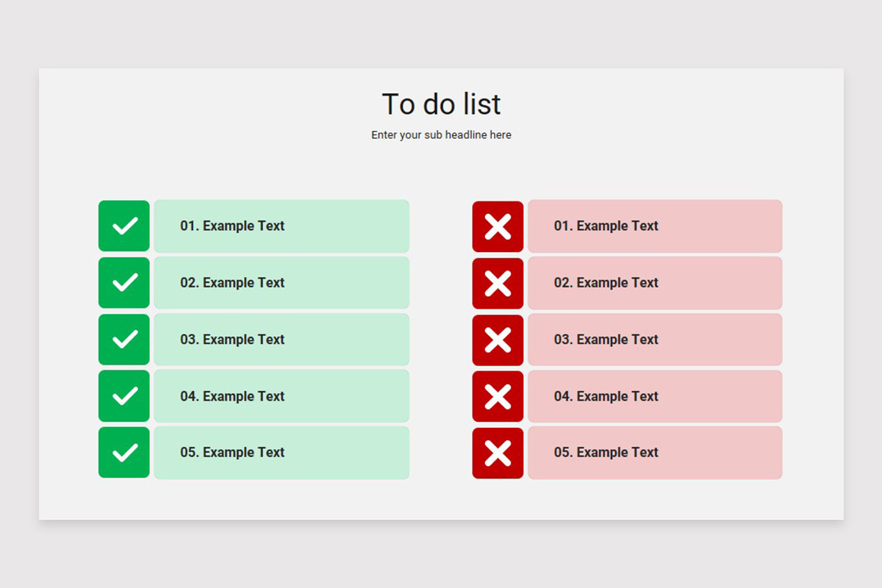
Task: Toggle completion check on green item 02
Action: click(x=123, y=283)
